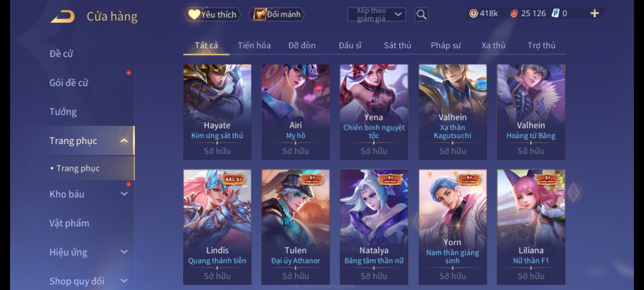Screen dimensions: 644x290
Task: Switch to the Sát thủ tab
Action: pyautogui.click(x=397, y=45)
